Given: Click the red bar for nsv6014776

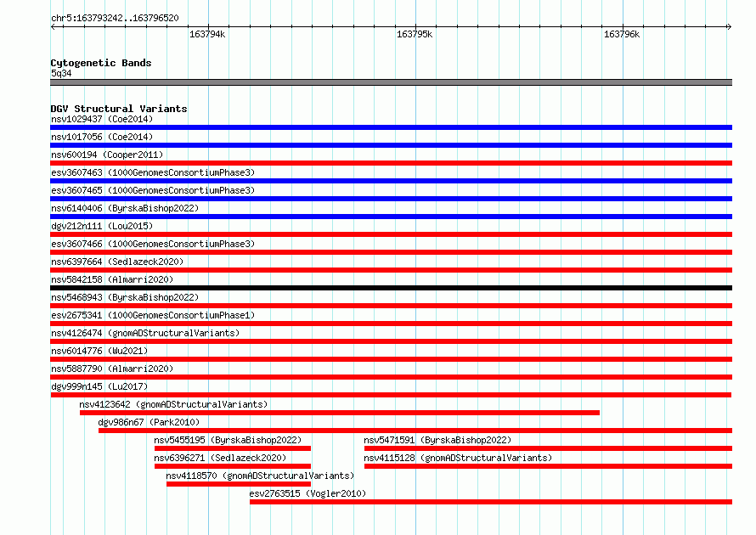Looking at the screenshot, I should click(391, 359).
